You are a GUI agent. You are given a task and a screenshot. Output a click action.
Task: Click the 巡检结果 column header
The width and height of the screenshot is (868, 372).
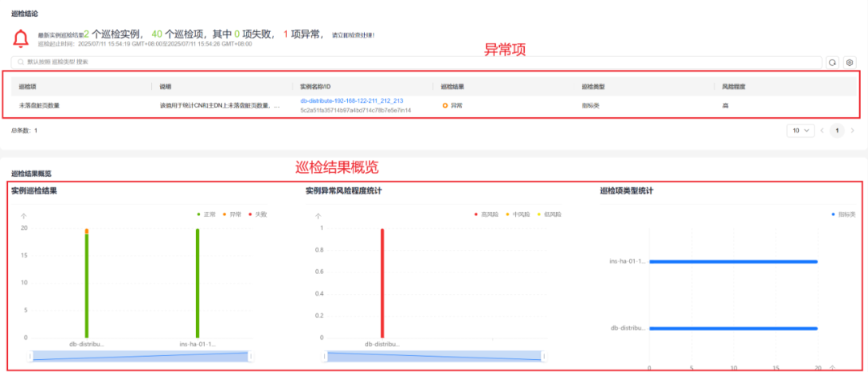tap(452, 87)
